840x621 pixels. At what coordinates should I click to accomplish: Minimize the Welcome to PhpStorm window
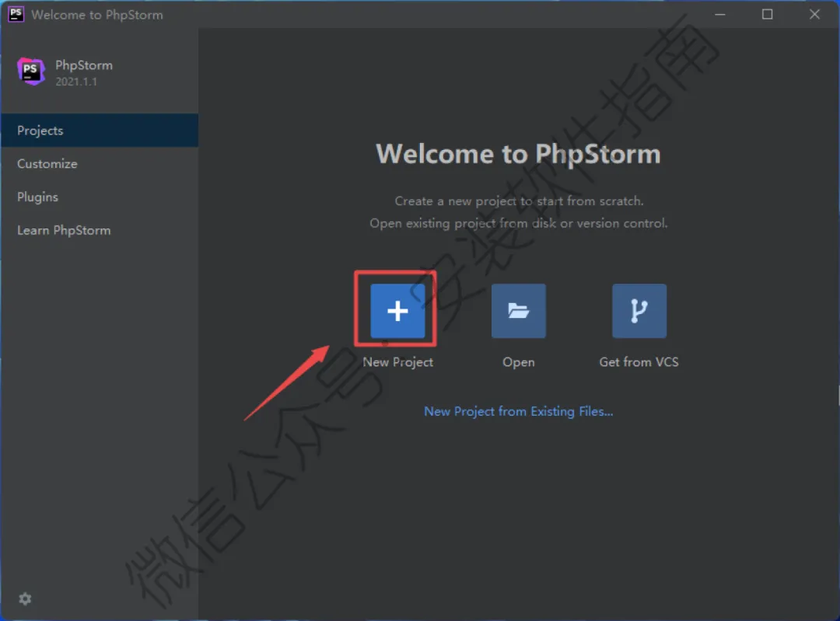(x=720, y=15)
